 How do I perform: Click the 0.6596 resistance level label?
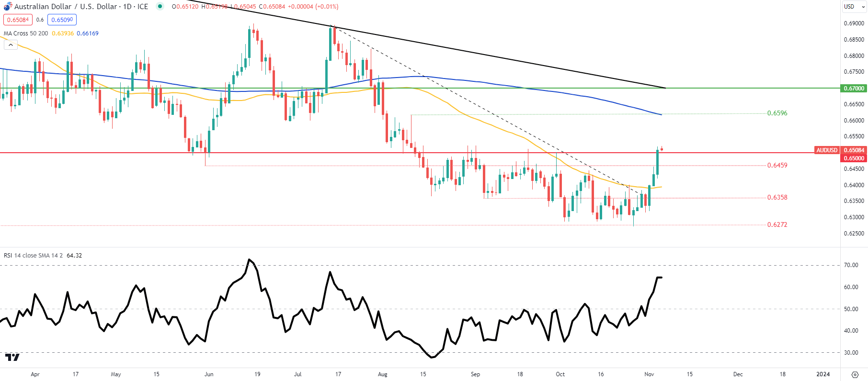[777, 113]
